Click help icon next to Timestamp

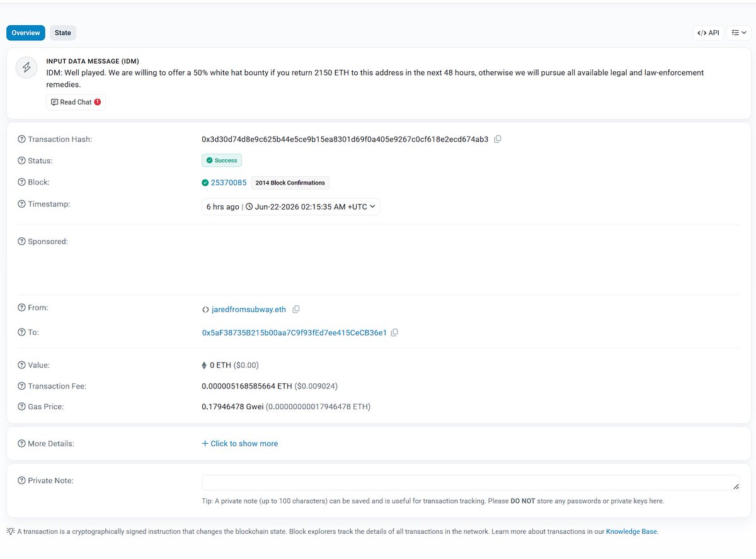(21, 204)
